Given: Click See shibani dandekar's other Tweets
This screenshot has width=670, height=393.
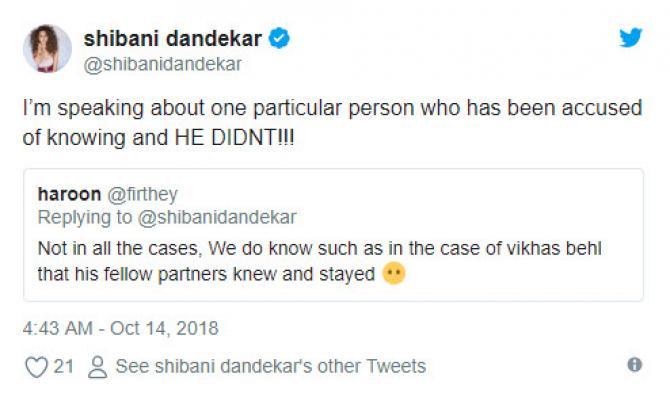Looking at the screenshot, I should [x=271, y=367].
